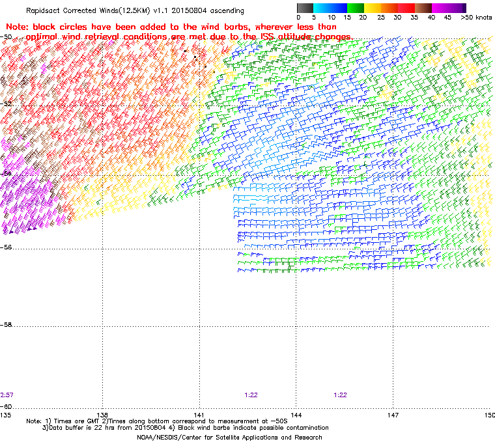Click the green 15-20 knots legend swatch
This screenshot has width=495, height=448.
click(x=356, y=8)
